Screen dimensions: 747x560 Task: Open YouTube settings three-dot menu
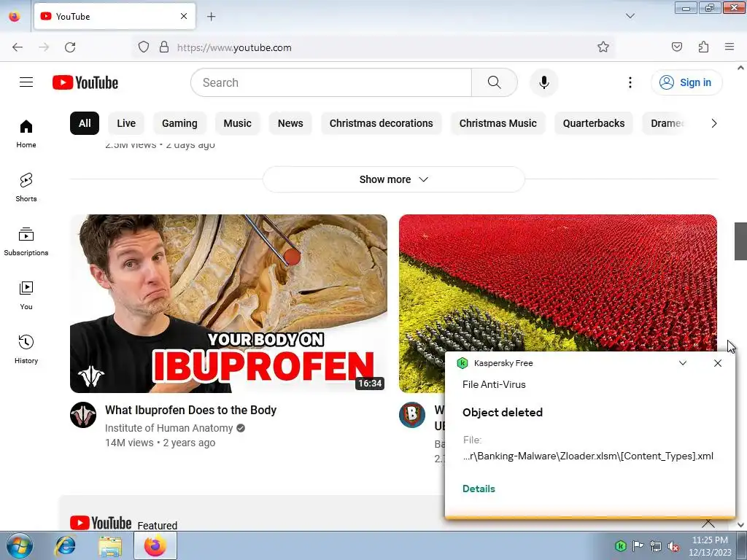(x=630, y=82)
